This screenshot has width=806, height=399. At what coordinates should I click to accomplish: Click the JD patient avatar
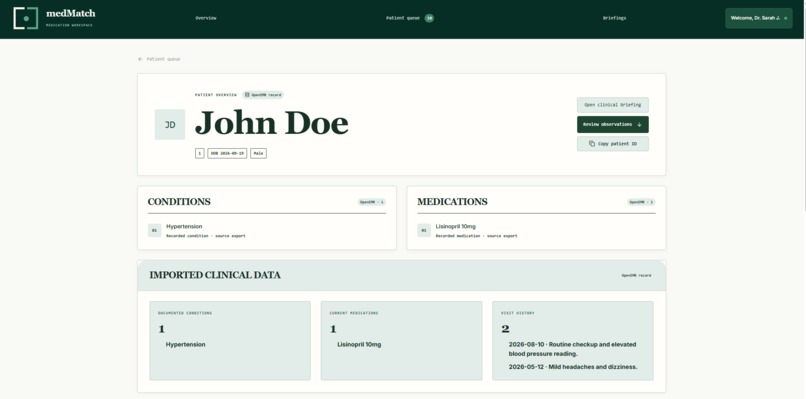click(x=170, y=124)
